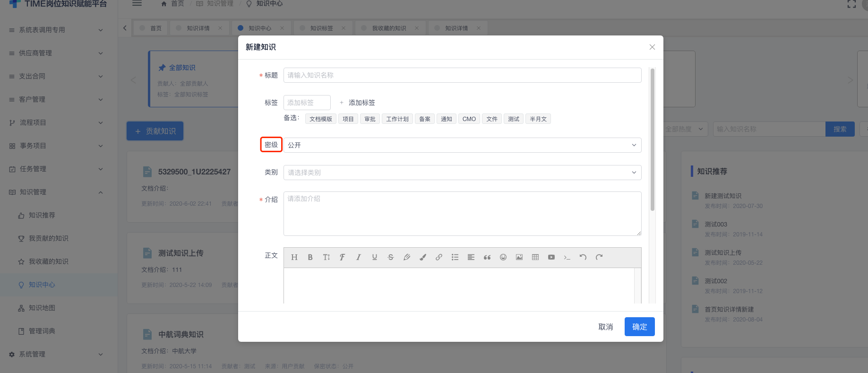Focus the 介绍 textarea

(462, 214)
